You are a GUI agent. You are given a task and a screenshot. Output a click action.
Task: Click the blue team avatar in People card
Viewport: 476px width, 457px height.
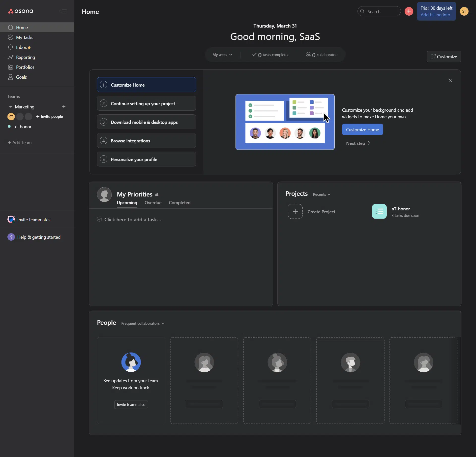[x=131, y=362]
